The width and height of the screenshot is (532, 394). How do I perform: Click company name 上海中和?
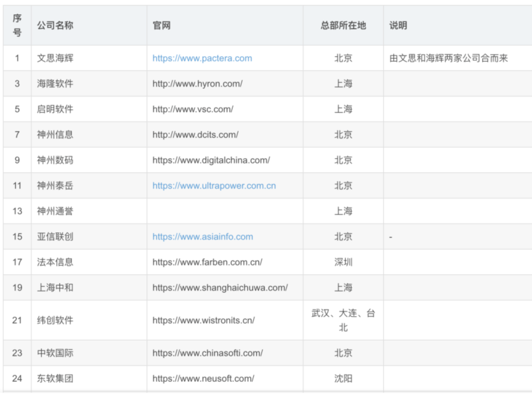(55, 287)
